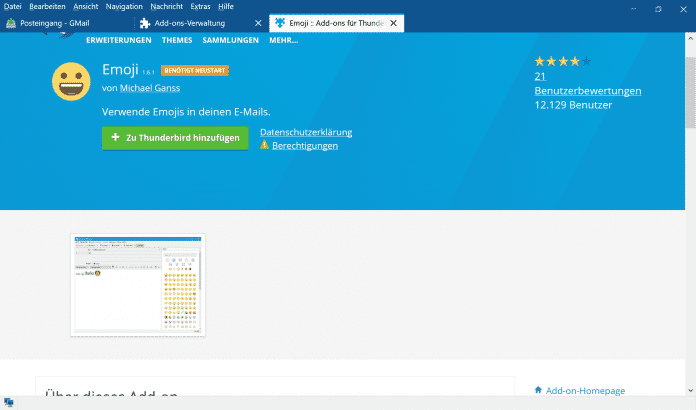Image resolution: width=696 pixels, height=410 pixels.
Task: Switch to the Posteingang - GMail tab
Action: 62,22
